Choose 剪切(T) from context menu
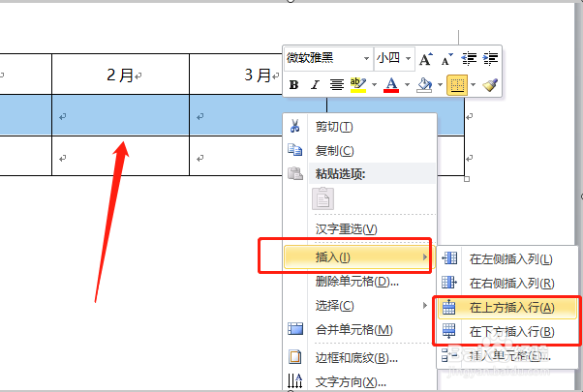The image size is (583, 392). click(x=359, y=127)
